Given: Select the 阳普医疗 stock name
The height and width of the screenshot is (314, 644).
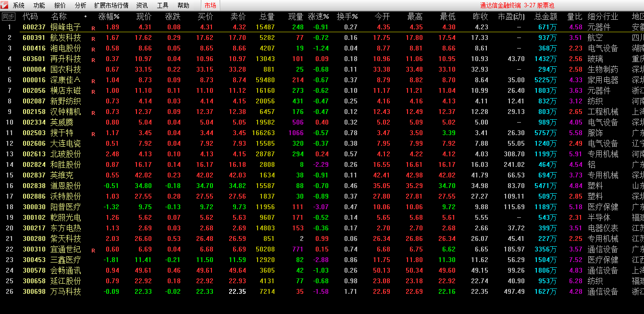Looking at the screenshot, I should tap(66, 207).
